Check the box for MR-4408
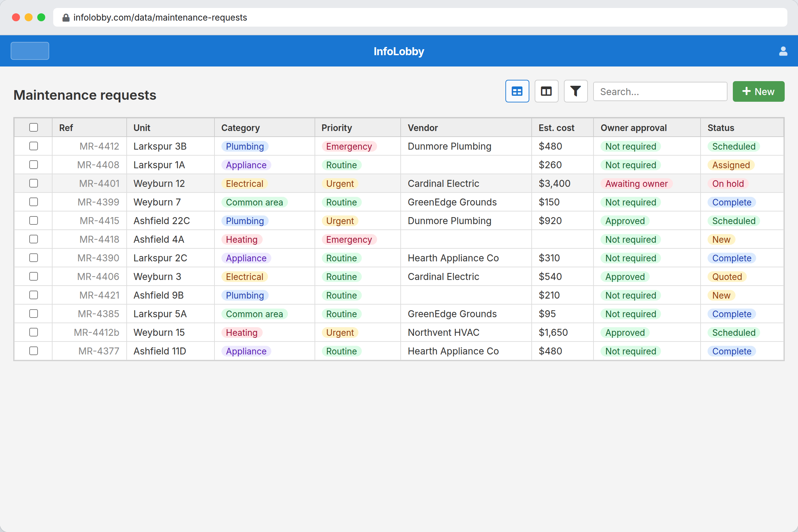The width and height of the screenshot is (798, 532). (34, 165)
